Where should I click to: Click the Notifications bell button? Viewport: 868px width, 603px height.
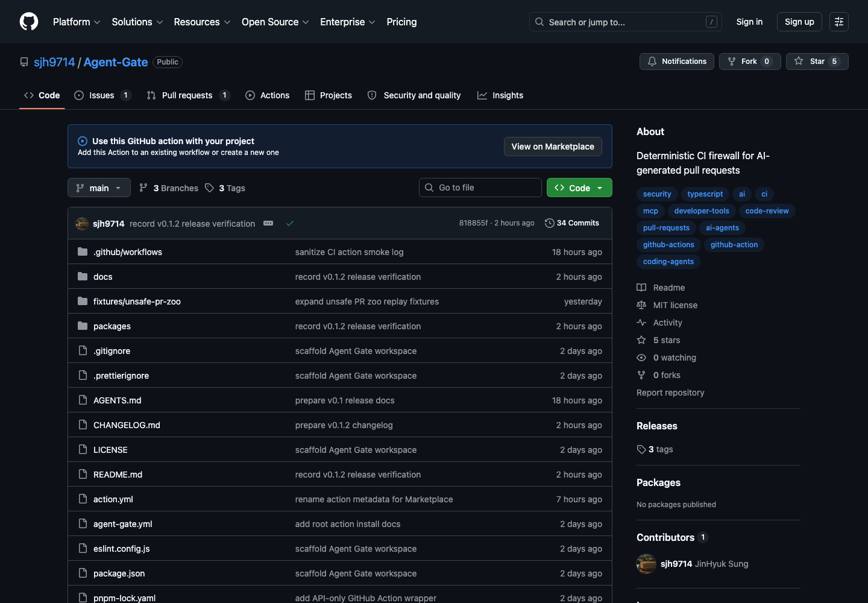[x=677, y=62]
